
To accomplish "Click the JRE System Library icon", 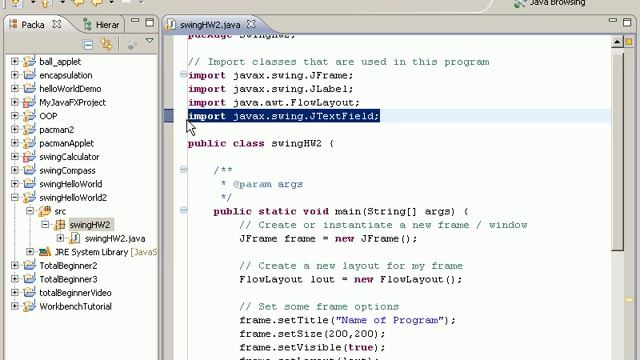I will [x=44, y=251].
